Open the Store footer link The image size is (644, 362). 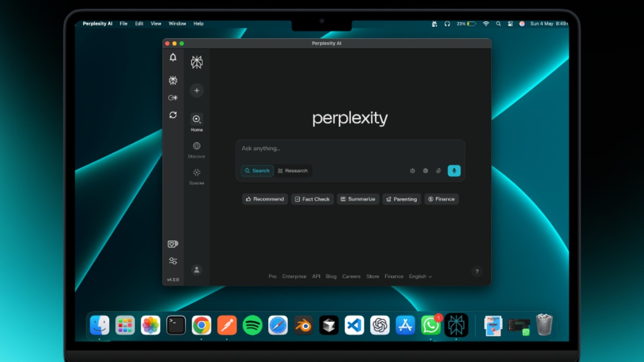372,276
